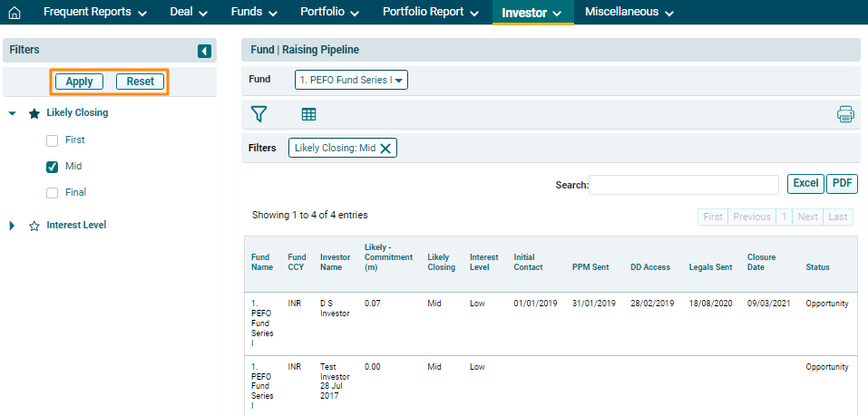This screenshot has width=868, height=415.
Task: Click the star icon beside Likely Closing
Action: pyautogui.click(x=34, y=113)
